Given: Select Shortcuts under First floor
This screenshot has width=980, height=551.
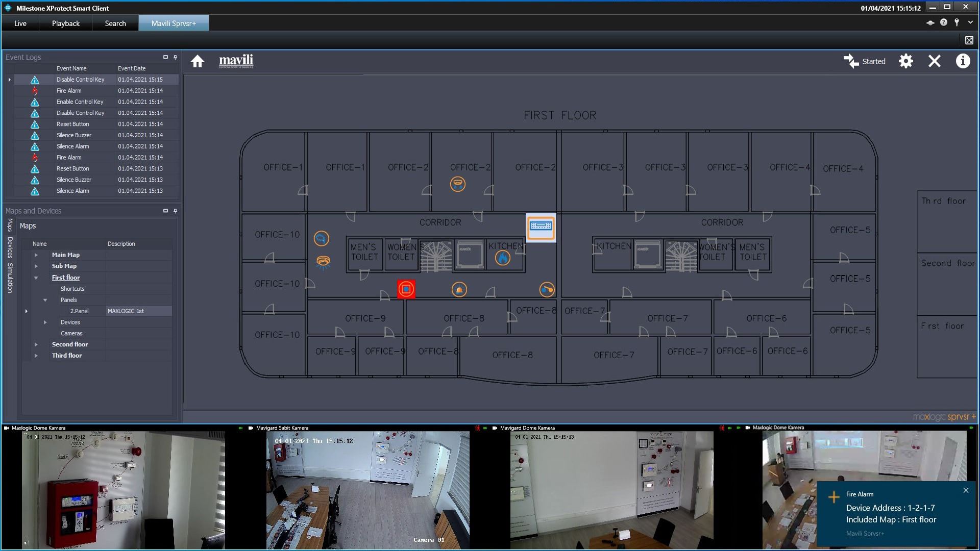Looking at the screenshot, I should pos(72,289).
